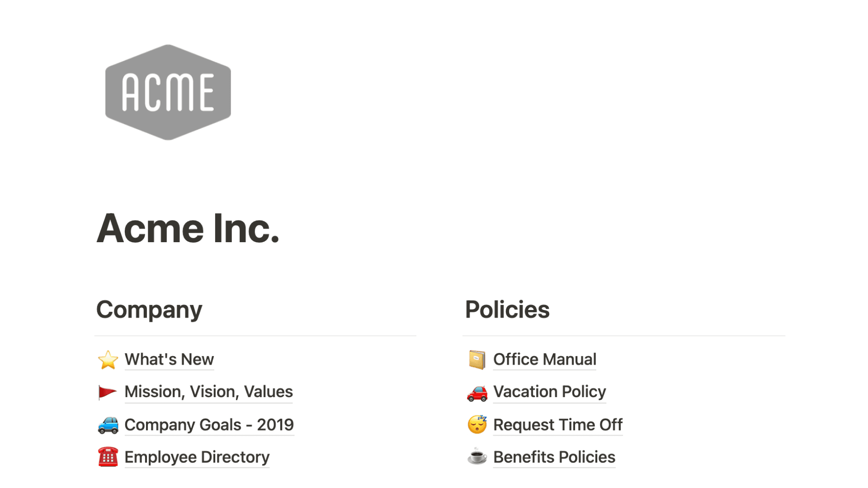Open the Company Goals - 2019 page
This screenshot has height=488, width=868.
[x=209, y=425]
